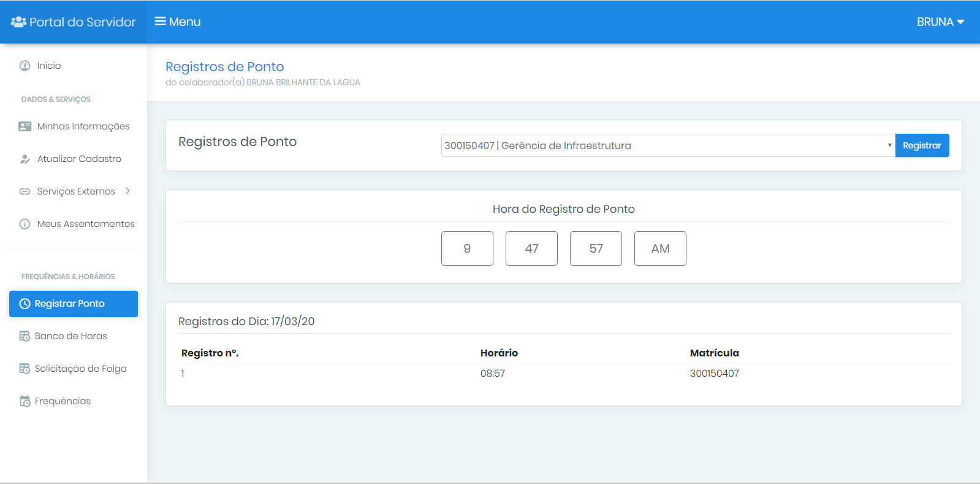Click the Matrícula column header
Viewport: 980px width, 484px height.
coord(714,353)
